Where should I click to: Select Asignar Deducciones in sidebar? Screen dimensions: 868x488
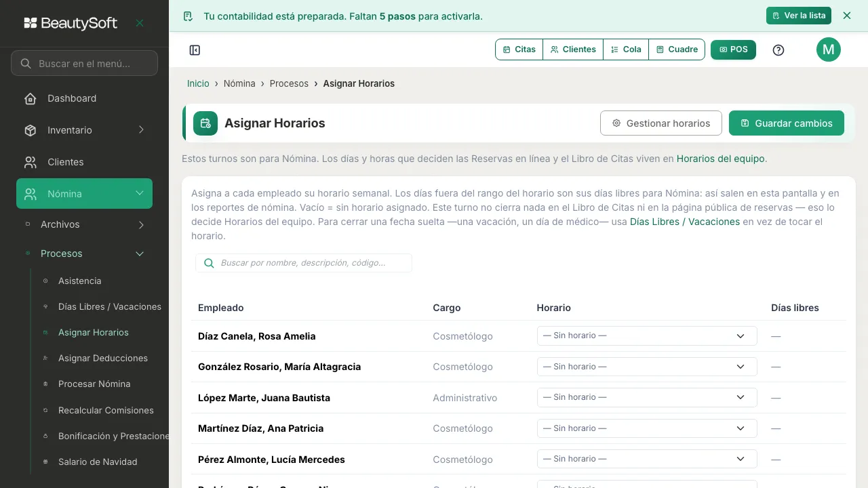103,358
